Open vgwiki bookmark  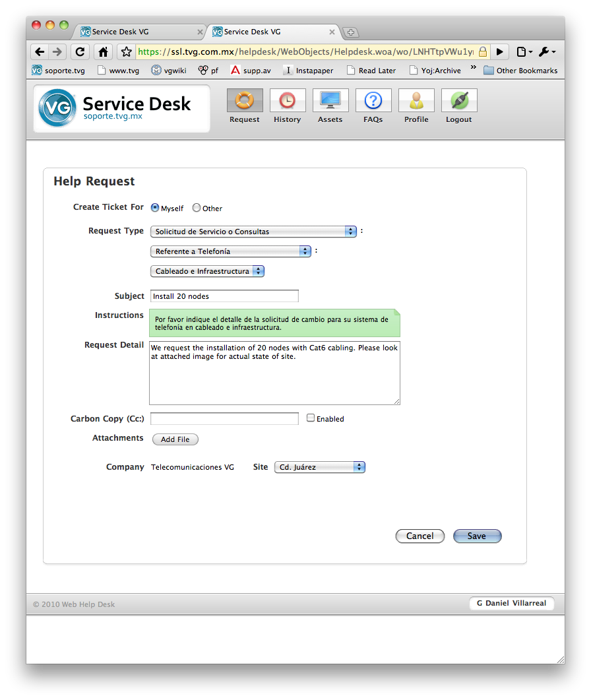pos(169,71)
